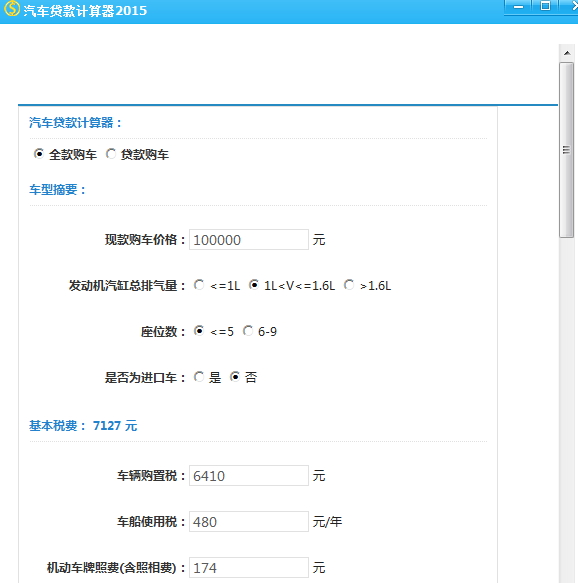Choose >1.6L displacement option
The height and width of the screenshot is (583, 578).
[x=349, y=285]
